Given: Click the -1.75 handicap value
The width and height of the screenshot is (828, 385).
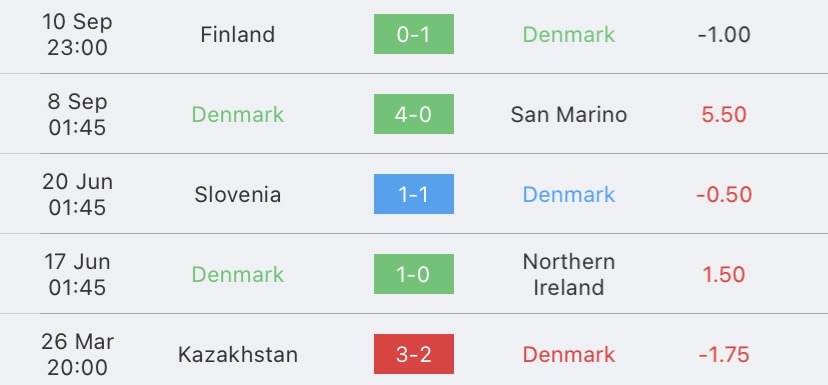Looking at the screenshot, I should pyautogui.click(x=724, y=354).
